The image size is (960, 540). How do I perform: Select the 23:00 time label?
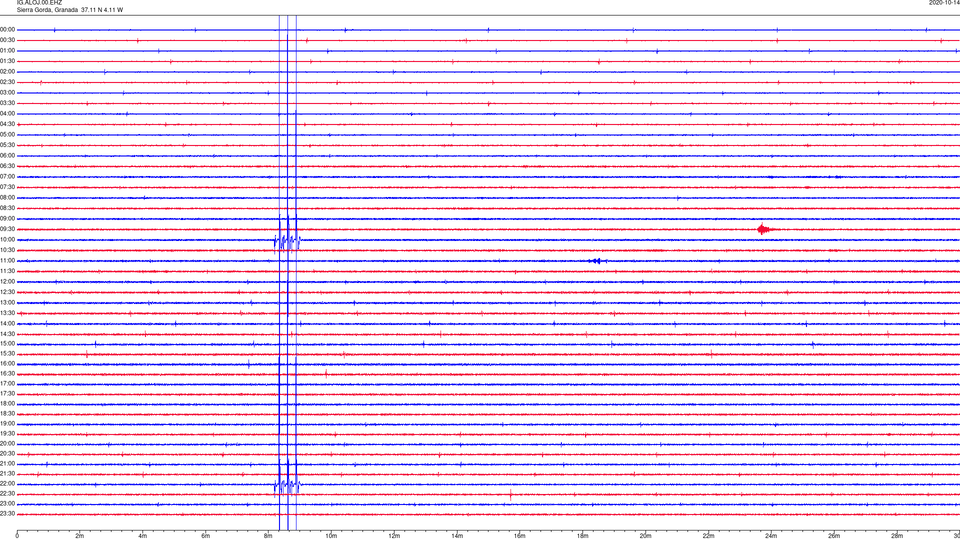click(x=8, y=504)
